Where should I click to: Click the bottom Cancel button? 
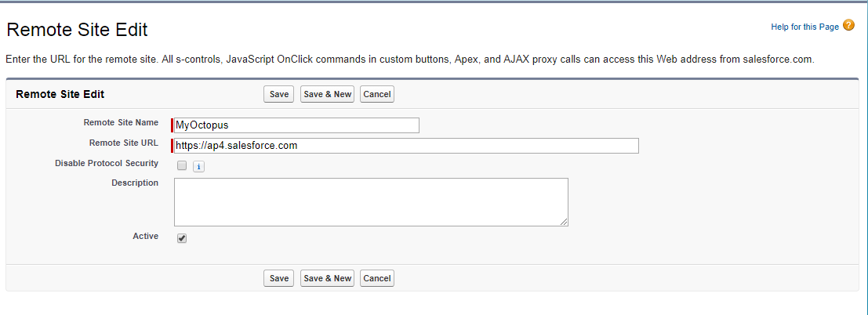(377, 278)
